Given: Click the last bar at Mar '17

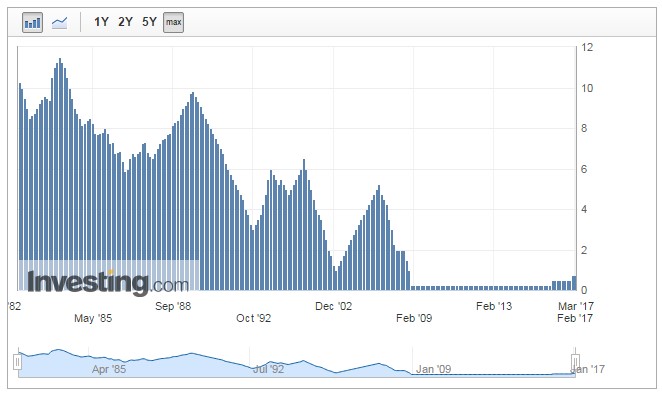Looking at the screenshot, I should [x=574, y=283].
